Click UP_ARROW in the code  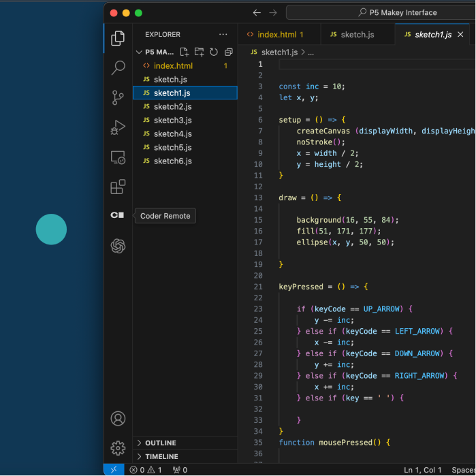(x=381, y=309)
